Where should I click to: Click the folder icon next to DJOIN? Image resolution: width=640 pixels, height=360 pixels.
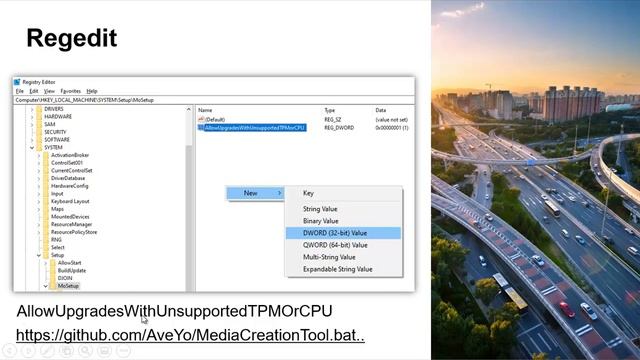[53, 278]
